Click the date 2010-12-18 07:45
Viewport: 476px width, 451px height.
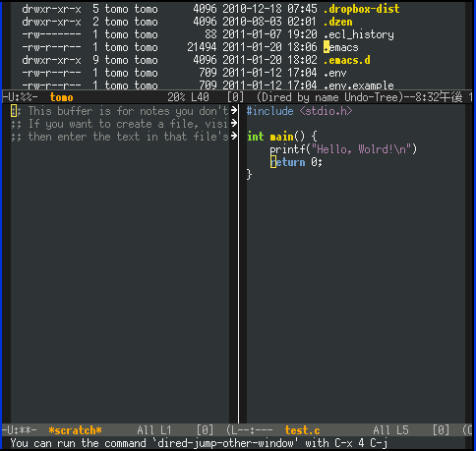tap(269, 9)
